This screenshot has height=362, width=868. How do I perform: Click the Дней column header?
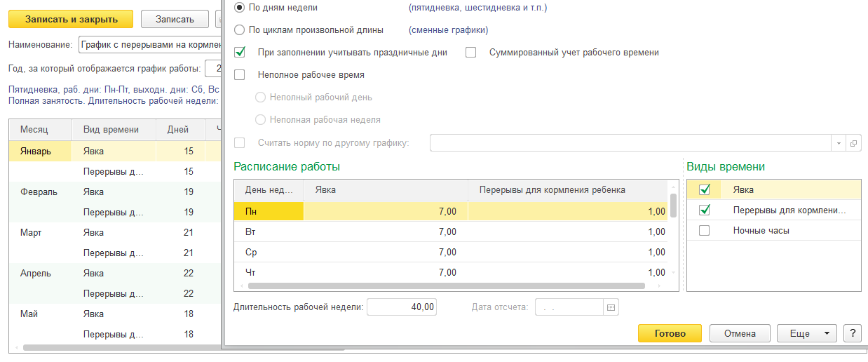point(180,130)
